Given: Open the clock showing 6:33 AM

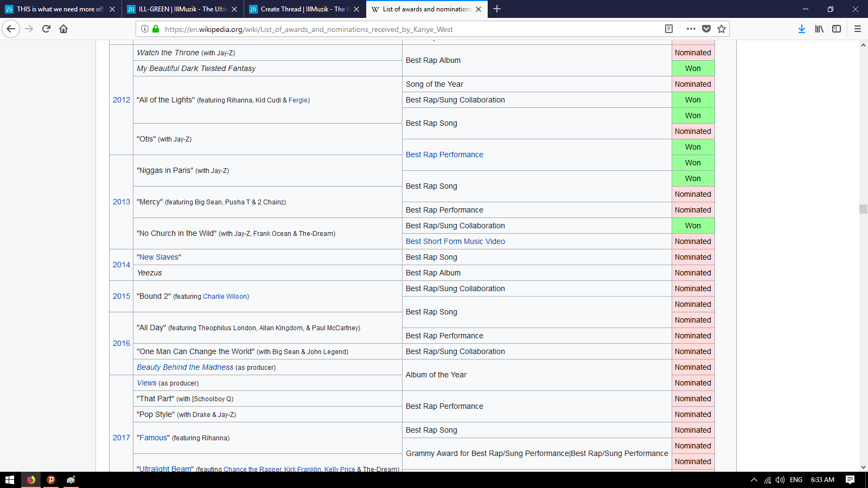Looking at the screenshot, I should tap(822, 480).
